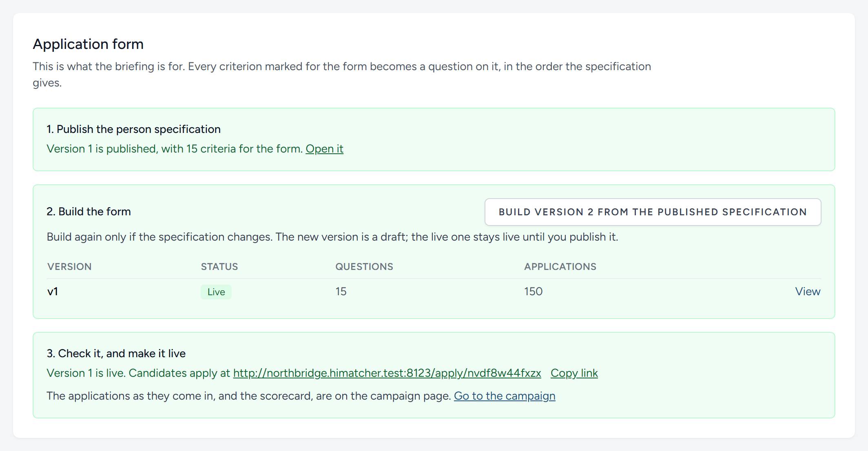Go to the campaign page
Image resolution: width=868 pixels, height=451 pixels.
click(505, 396)
